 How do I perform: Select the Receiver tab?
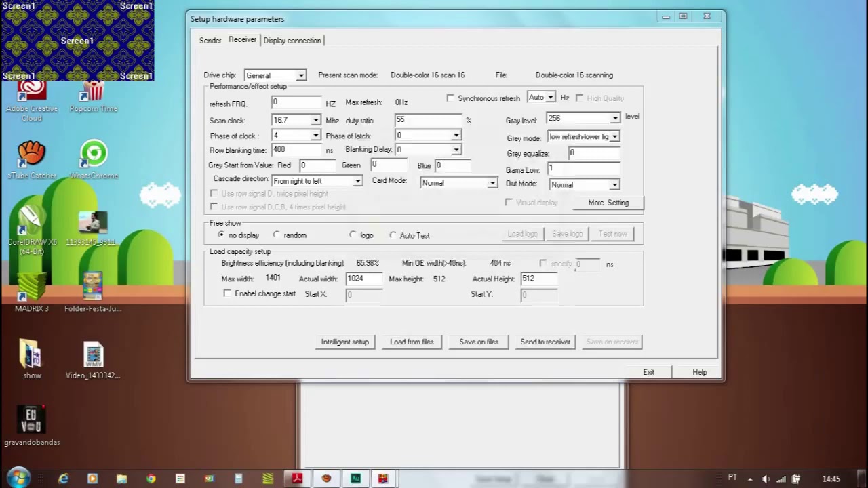242,39
